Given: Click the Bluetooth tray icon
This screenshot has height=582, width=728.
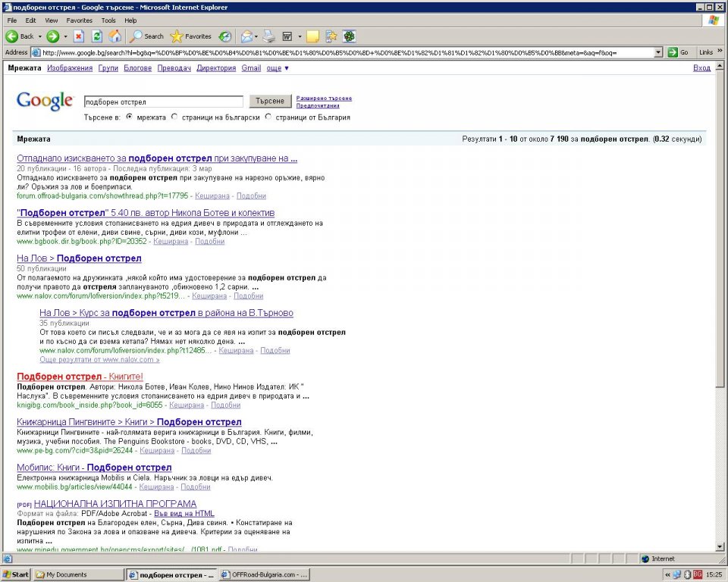Looking at the screenshot, I should click(687, 574).
